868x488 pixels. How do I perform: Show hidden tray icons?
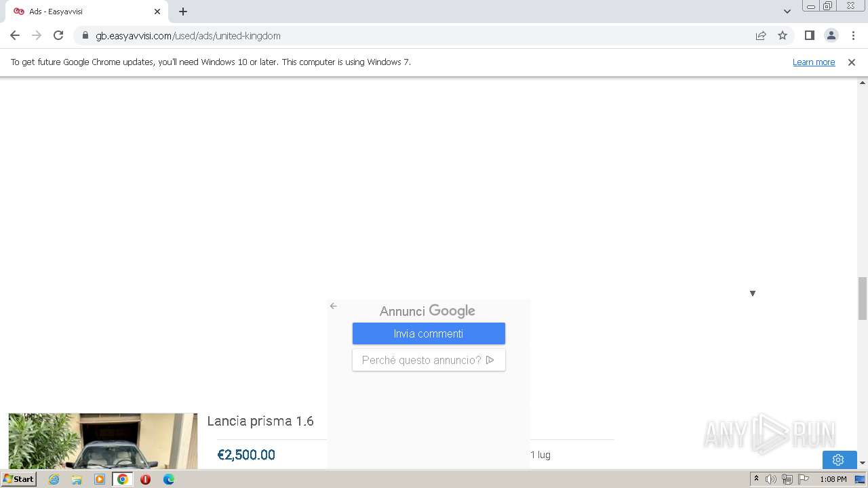756,479
